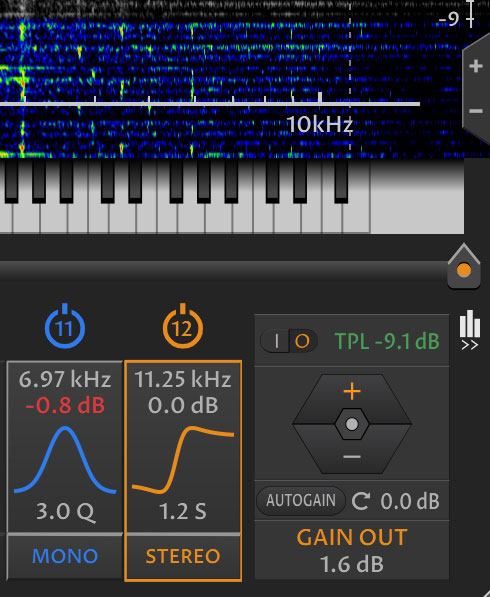Edit band 11 gain -0.8 dB
Image resolution: width=490 pixels, height=597 pixels.
pos(65,405)
